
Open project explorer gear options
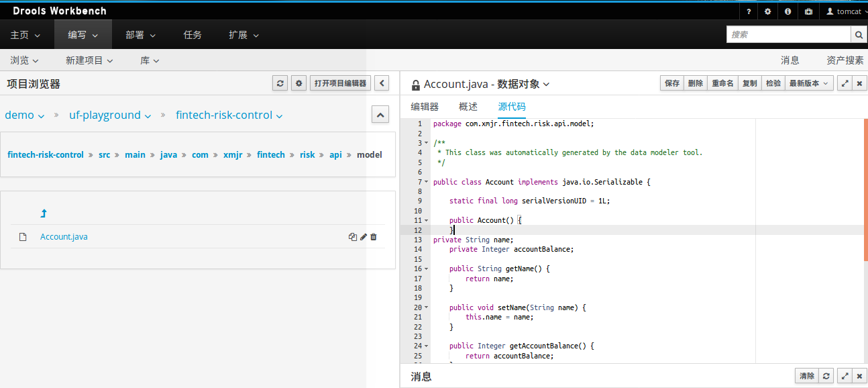(299, 83)
